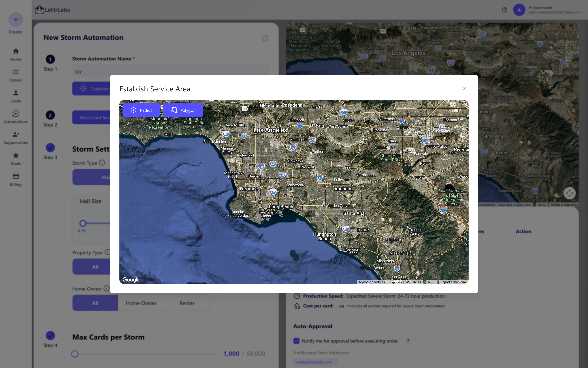Close the Establish Service Area dialog
Screen dimensions: 588x368
465,89
